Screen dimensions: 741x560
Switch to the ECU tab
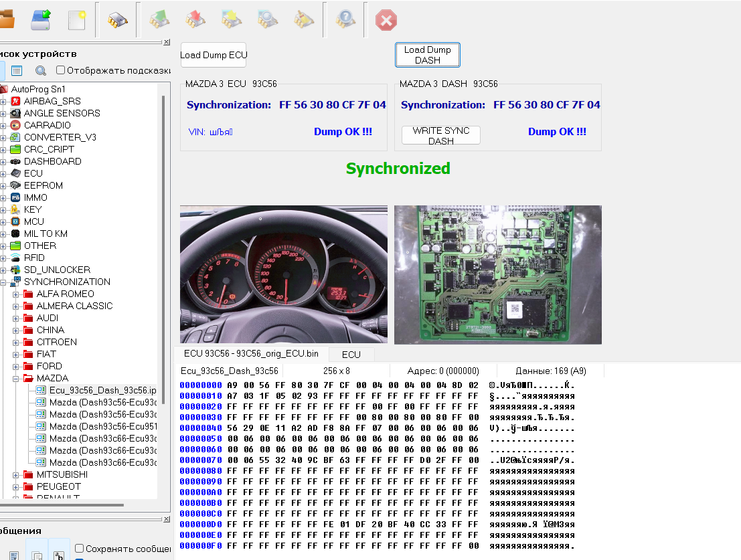(351, 355)
